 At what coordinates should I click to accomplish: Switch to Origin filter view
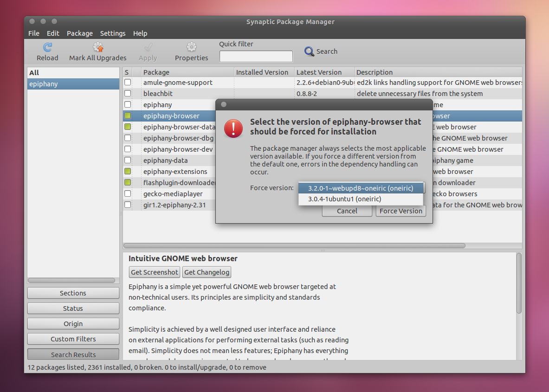click(73, 324)
